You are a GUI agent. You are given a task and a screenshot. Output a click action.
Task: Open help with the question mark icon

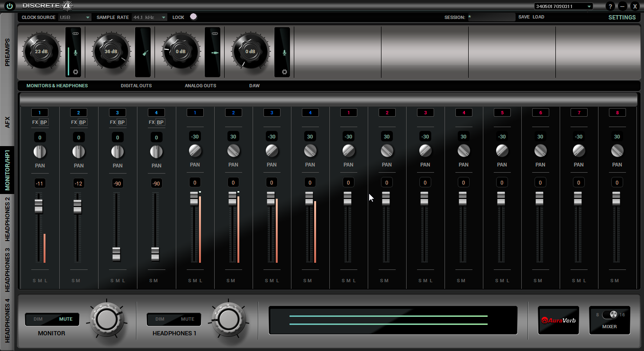pyautogui.click(x=611, y=7)
